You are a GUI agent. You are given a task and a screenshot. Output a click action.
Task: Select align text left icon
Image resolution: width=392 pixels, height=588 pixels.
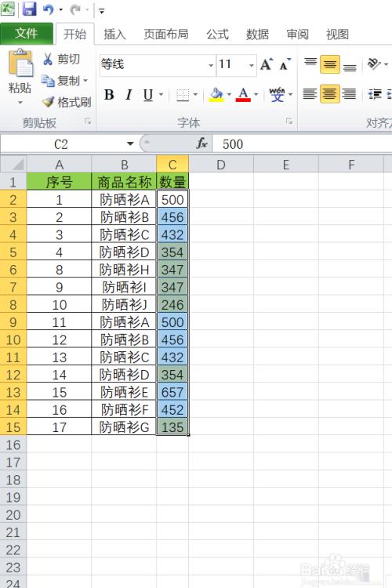click(310, 94)
